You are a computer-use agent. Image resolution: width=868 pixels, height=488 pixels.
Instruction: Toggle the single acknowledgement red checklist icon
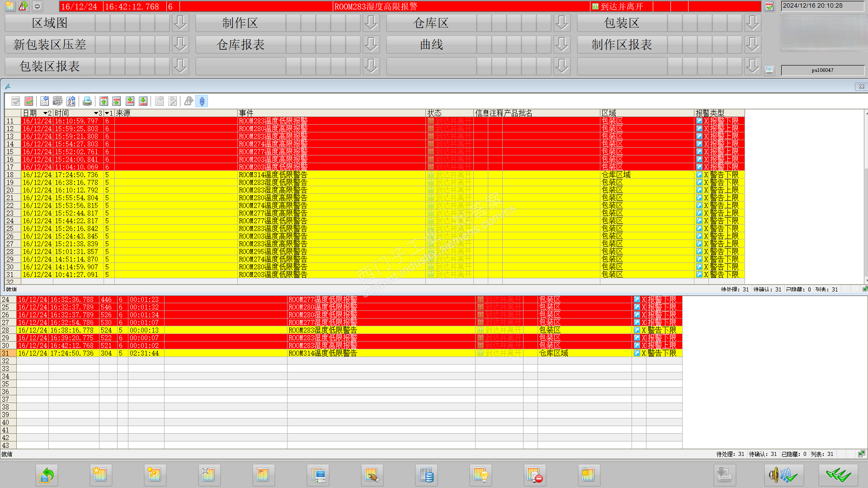coord(29,101)
